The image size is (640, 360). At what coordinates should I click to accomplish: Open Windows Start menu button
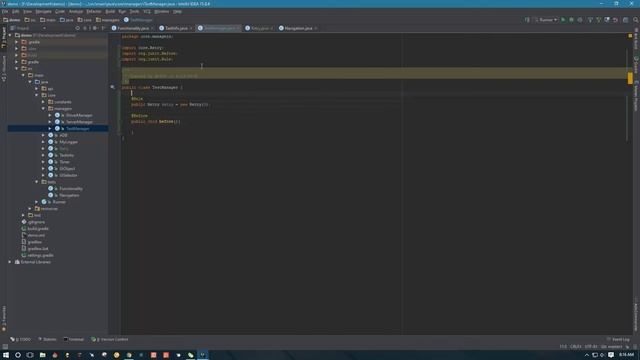pos(6,355)
